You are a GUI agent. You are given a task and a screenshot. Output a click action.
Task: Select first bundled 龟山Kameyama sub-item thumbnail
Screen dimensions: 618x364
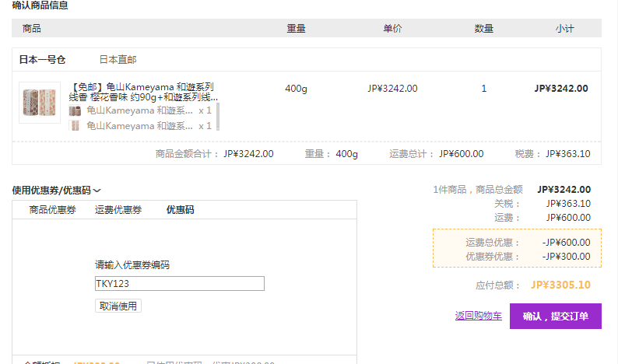pos(75,110)
